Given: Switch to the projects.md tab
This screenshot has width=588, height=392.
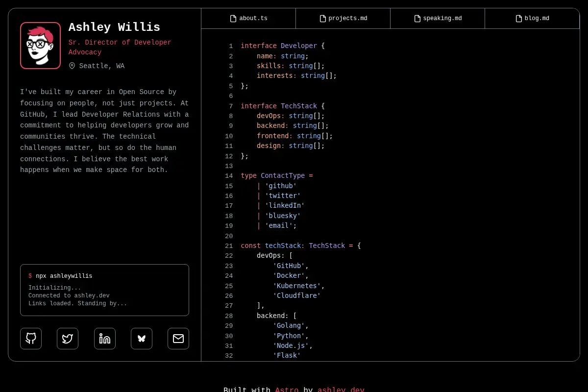Looking at the screenshot, I should coord(343,19).
